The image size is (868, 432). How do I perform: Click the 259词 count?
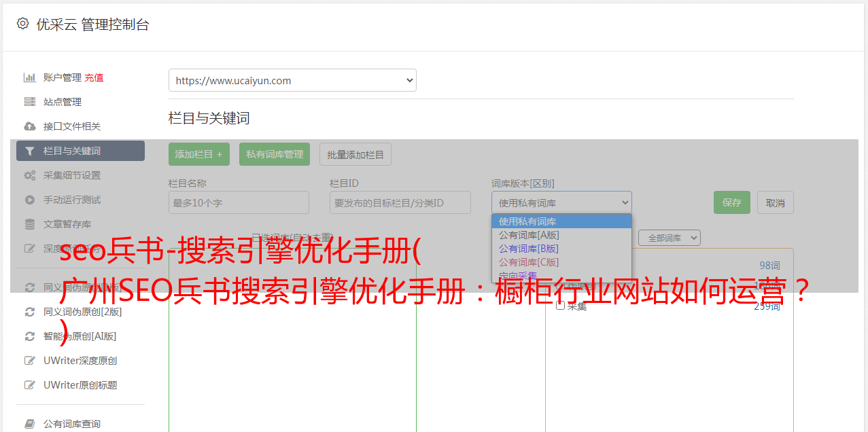coord(767,306)
